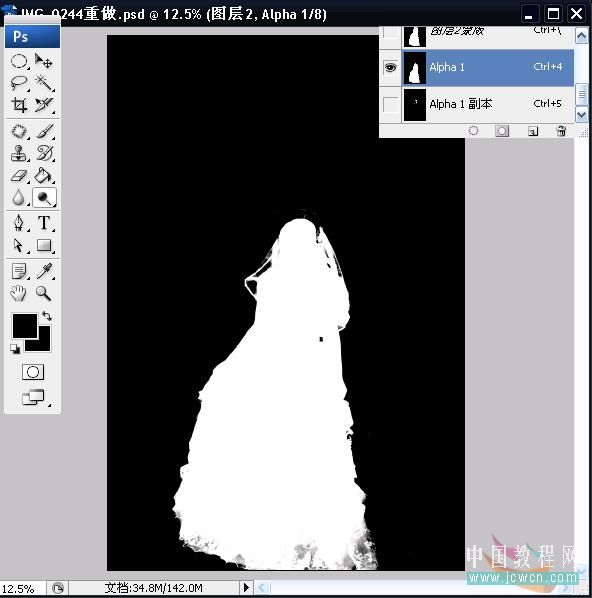This screenshot has width=592, height=598.
Task: Hide the Alpha 1 channel eye icon
Action: tap(390, 68)
